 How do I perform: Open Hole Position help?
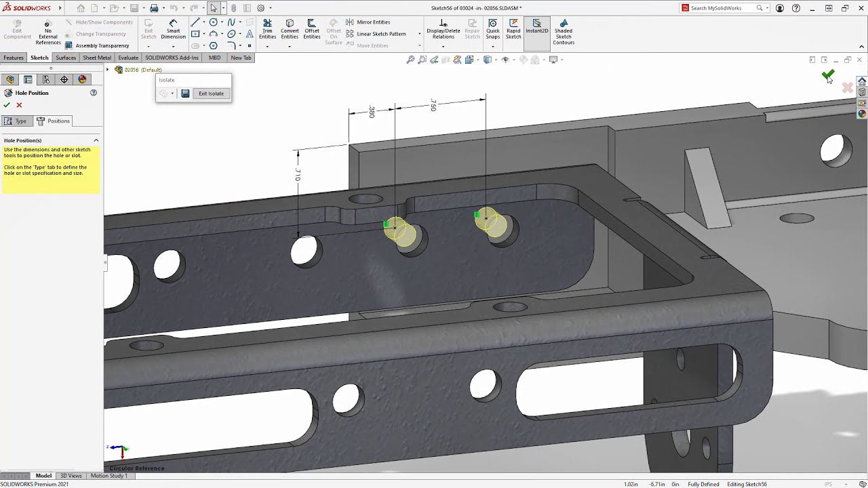click(94, 93)
